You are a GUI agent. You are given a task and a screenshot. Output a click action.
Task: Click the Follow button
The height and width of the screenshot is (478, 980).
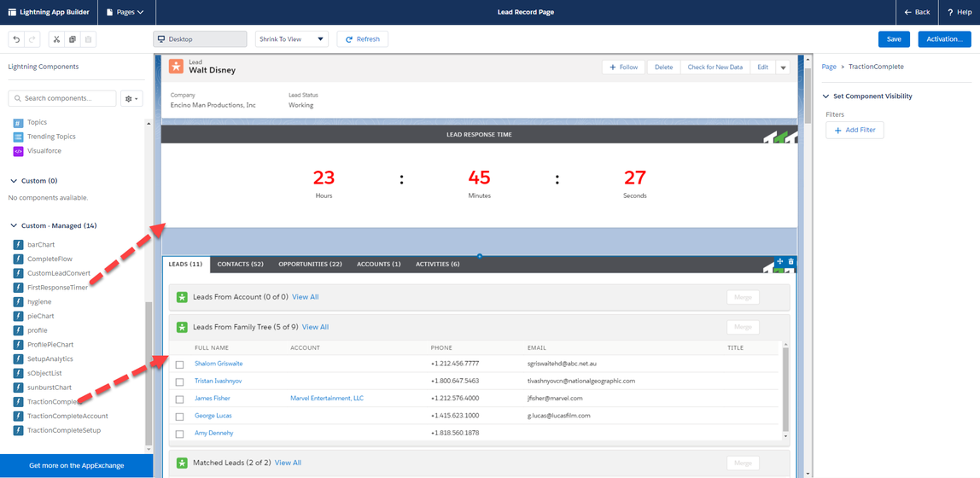[x=624, y=67]
